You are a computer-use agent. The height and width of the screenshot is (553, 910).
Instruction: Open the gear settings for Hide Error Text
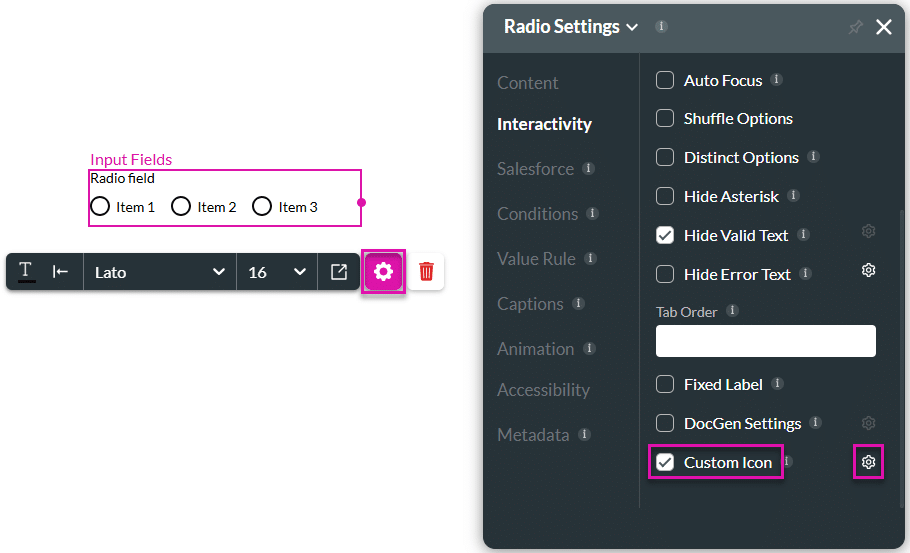(868, 270)
